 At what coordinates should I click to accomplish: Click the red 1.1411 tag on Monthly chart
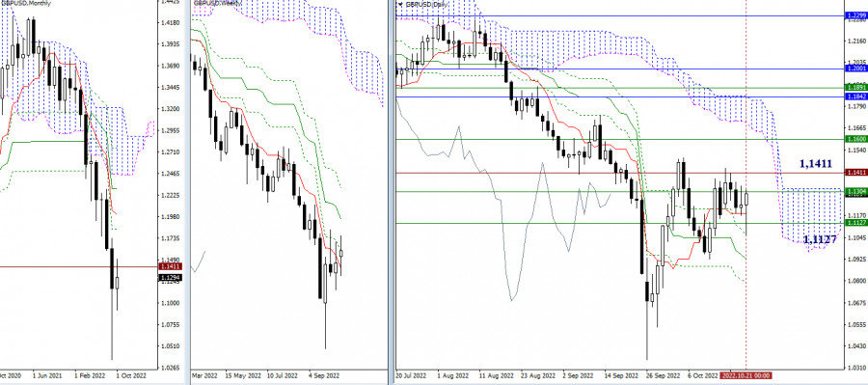click(x=170, y=267)
